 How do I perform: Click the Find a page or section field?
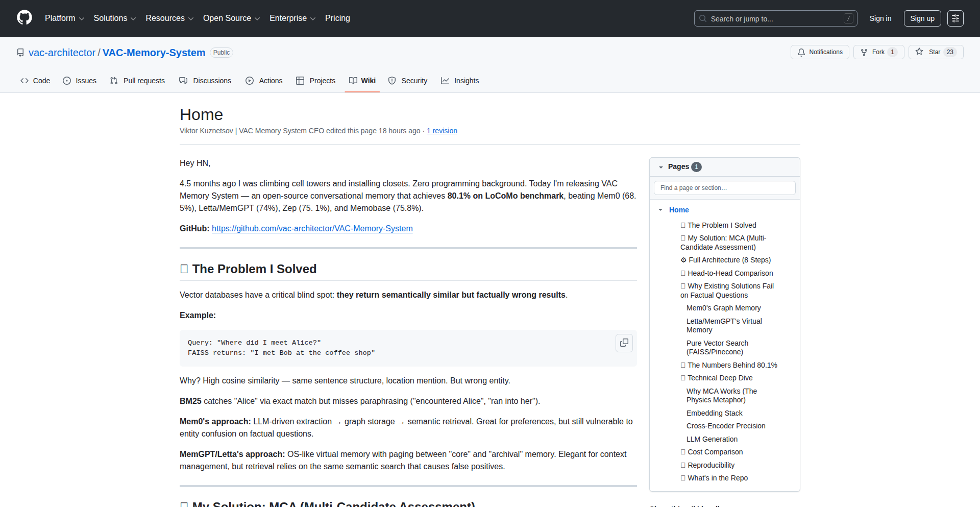[725, 188]
